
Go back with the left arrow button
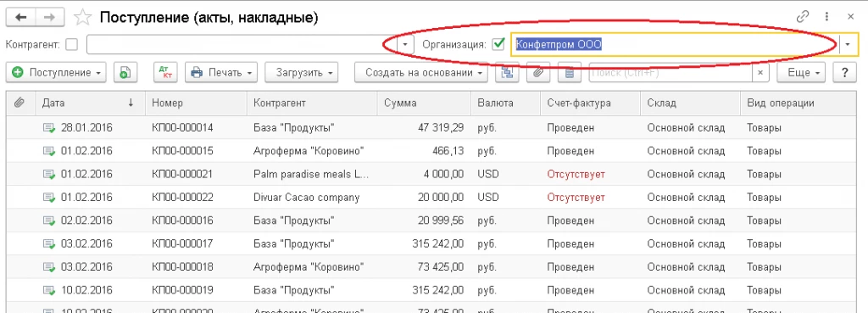(21, 17)
